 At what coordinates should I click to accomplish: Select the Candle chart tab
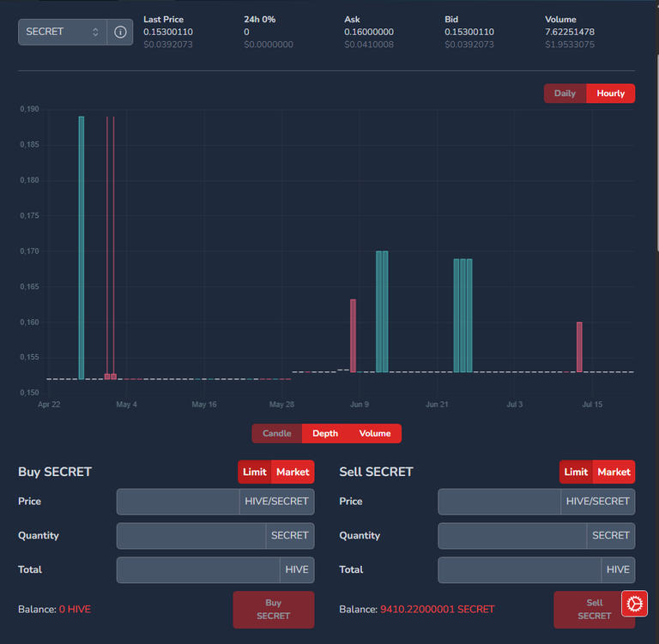pos(276,433)
